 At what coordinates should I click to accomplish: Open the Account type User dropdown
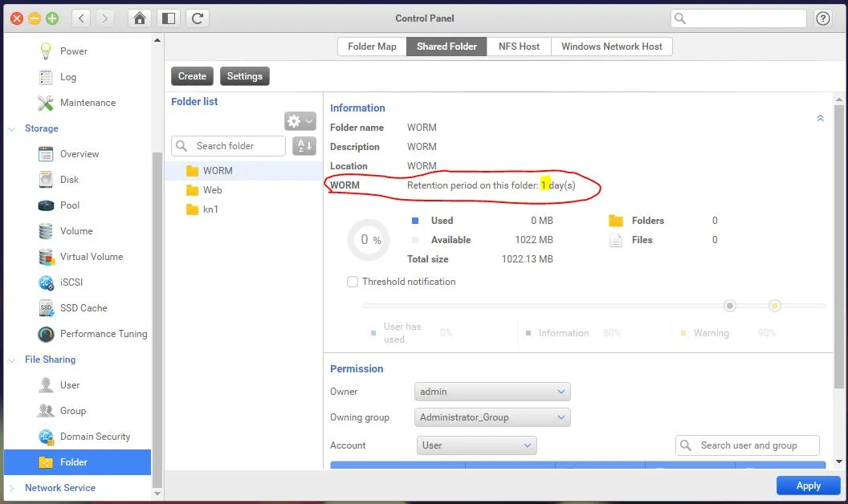[476, 445]
